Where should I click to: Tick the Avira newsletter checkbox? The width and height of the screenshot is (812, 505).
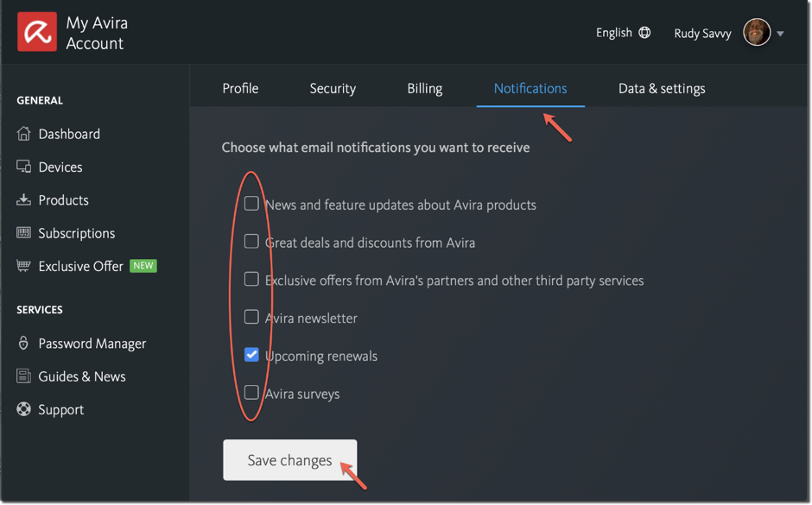coord(251,317)
